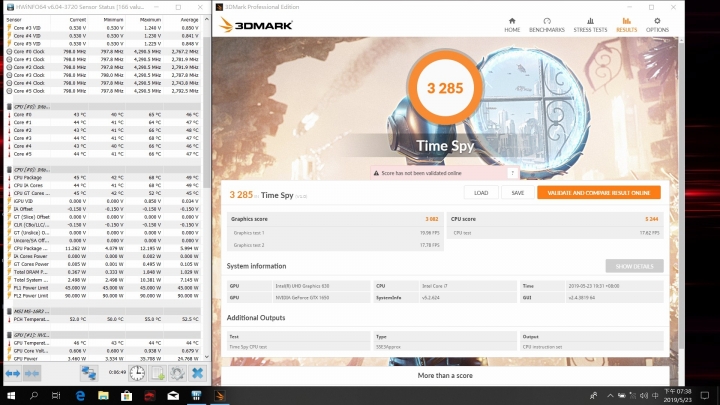Viewport: 720px width, 405px height.
Task: Click HWiNFO network remote monitoring icon
Action: 89,373
